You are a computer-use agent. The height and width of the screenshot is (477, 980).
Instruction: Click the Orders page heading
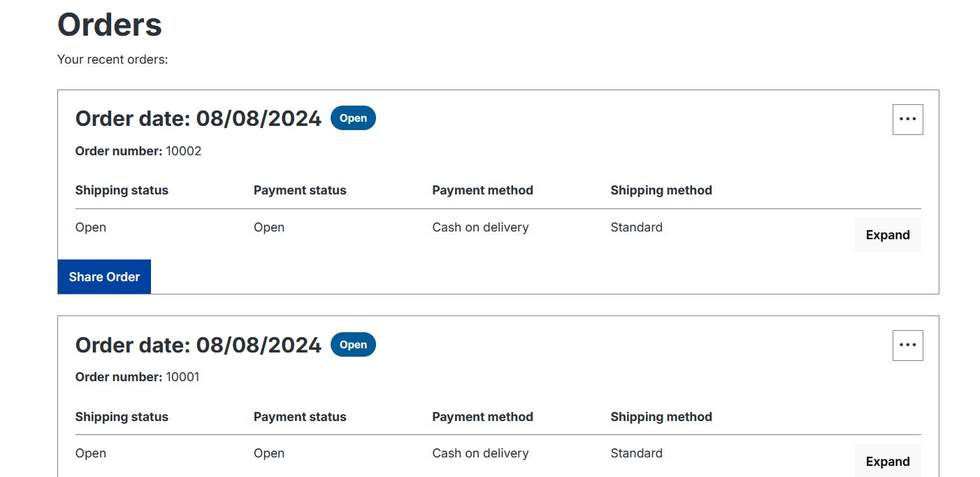pyautogui.click(x=110, y=25)
